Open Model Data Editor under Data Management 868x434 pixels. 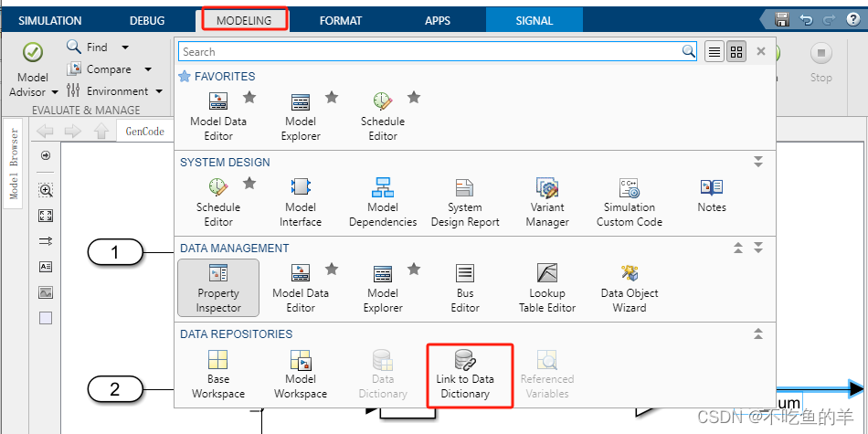(x=301, y=289)
